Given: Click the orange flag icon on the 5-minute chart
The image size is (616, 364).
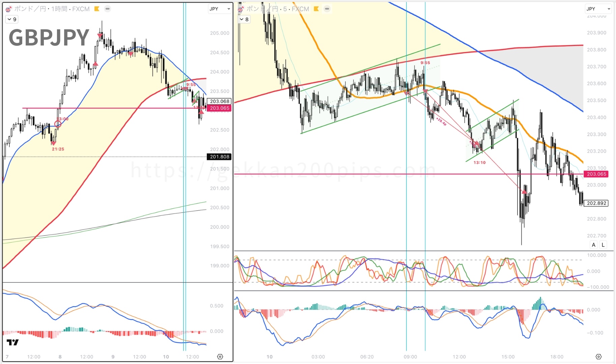Looking at the screenshot, I should click(x=316, y=9).
